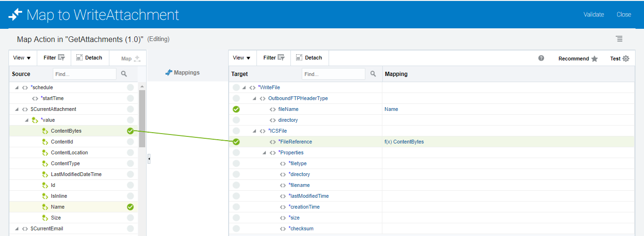644x236 pixels.
Task: Open the hamburger menu icon at top right
Action: 619,39
